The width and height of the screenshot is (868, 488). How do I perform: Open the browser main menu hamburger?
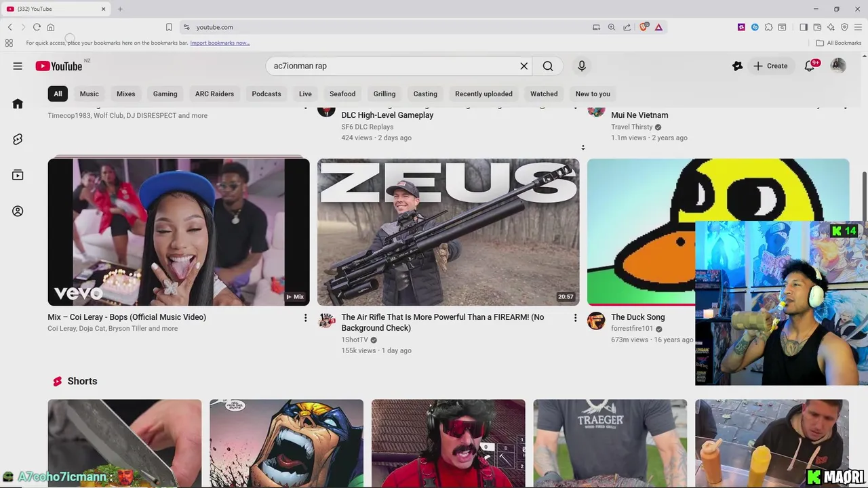point(858,27)
